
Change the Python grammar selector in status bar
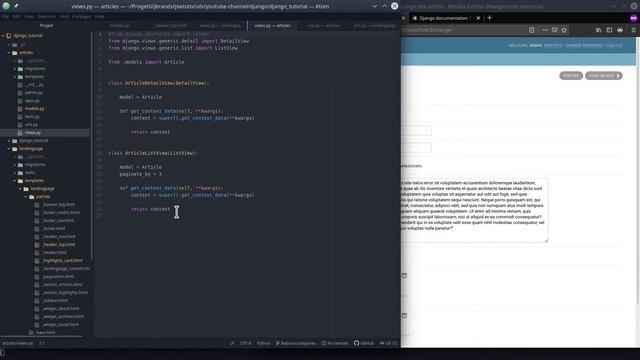pos(263,343)
